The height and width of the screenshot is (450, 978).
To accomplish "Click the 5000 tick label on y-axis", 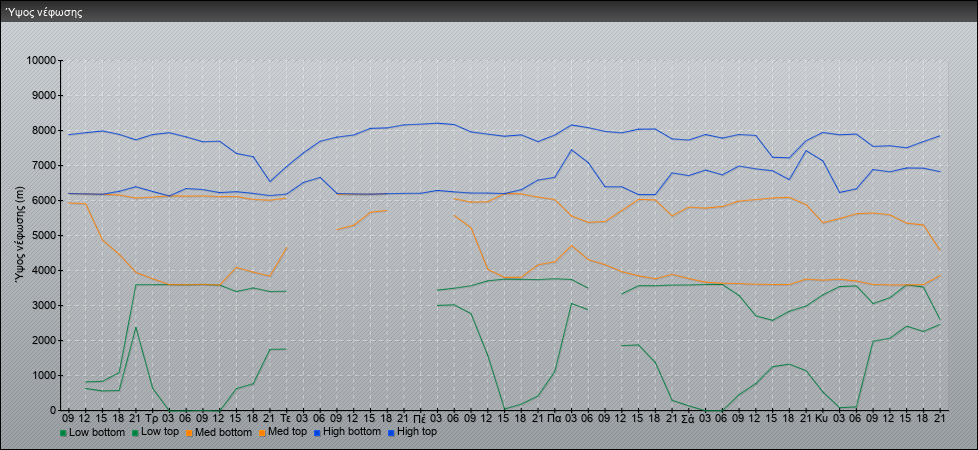I will 43,236.
